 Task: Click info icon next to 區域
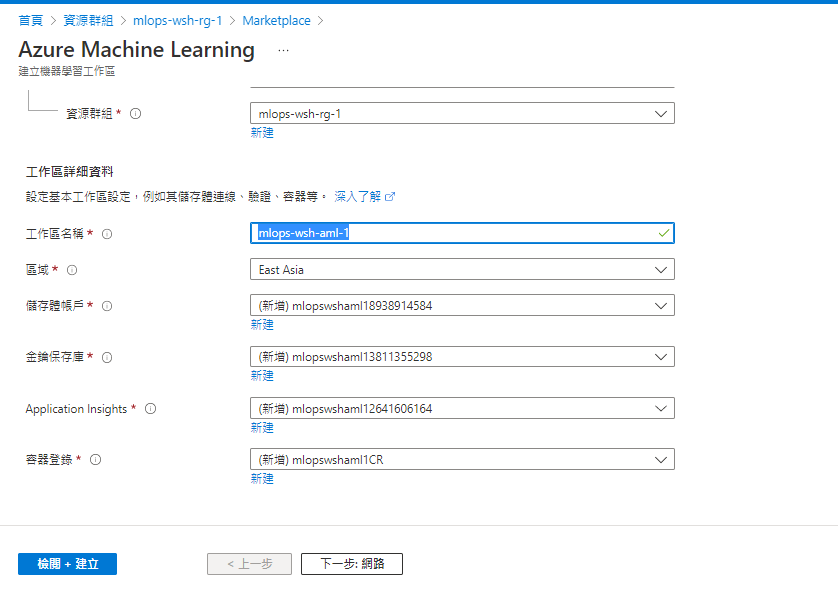[x=72, y=270]
